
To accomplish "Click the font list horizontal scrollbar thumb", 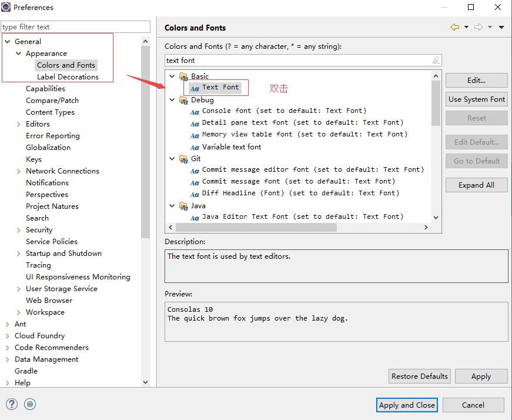I will pos(256,227).
